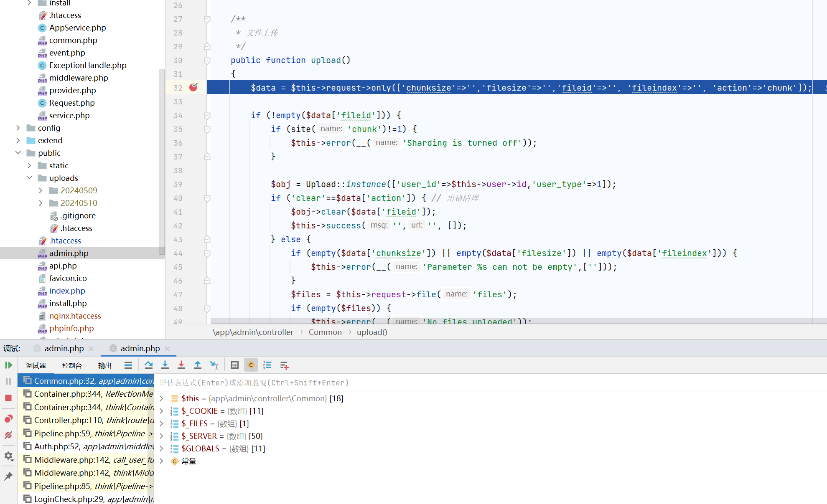827x504 pixels.
Task: Expand the 常量 constants node
Action: click(162, 461)
